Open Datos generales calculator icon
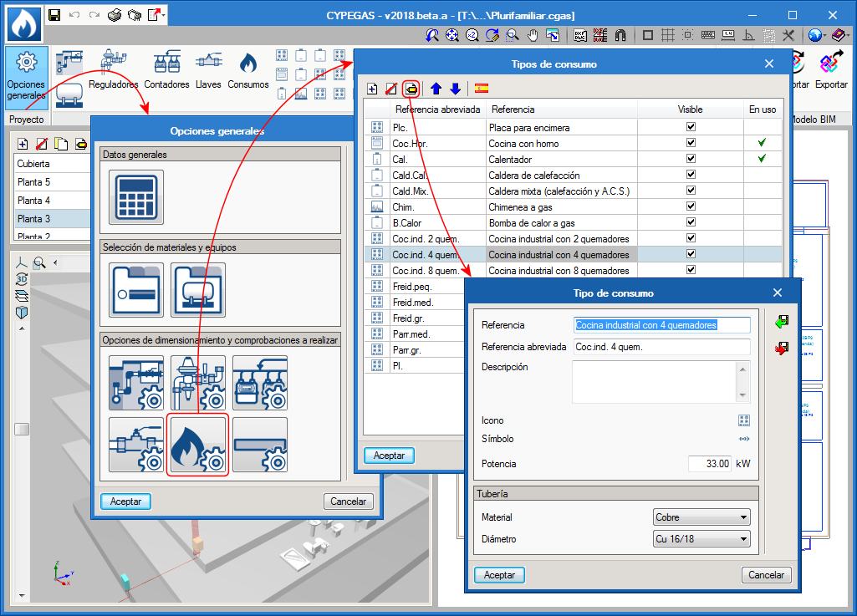 pos(136,197)
